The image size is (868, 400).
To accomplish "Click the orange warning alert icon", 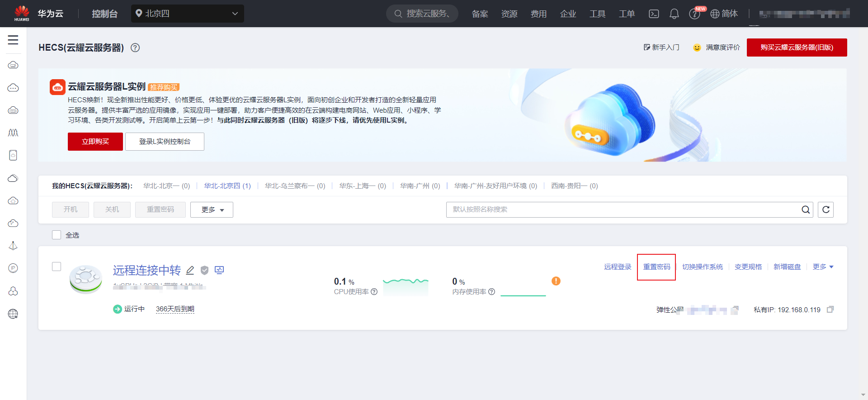I will click(556, 281).
